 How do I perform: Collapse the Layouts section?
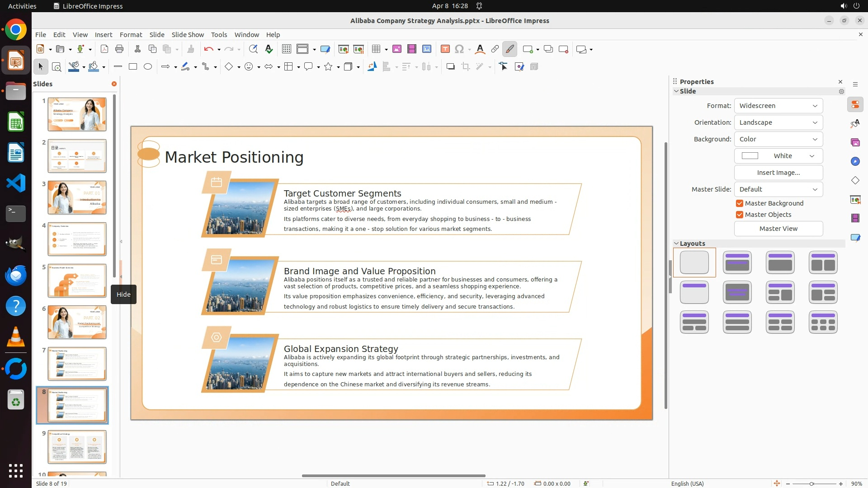[x=676, y=244]
